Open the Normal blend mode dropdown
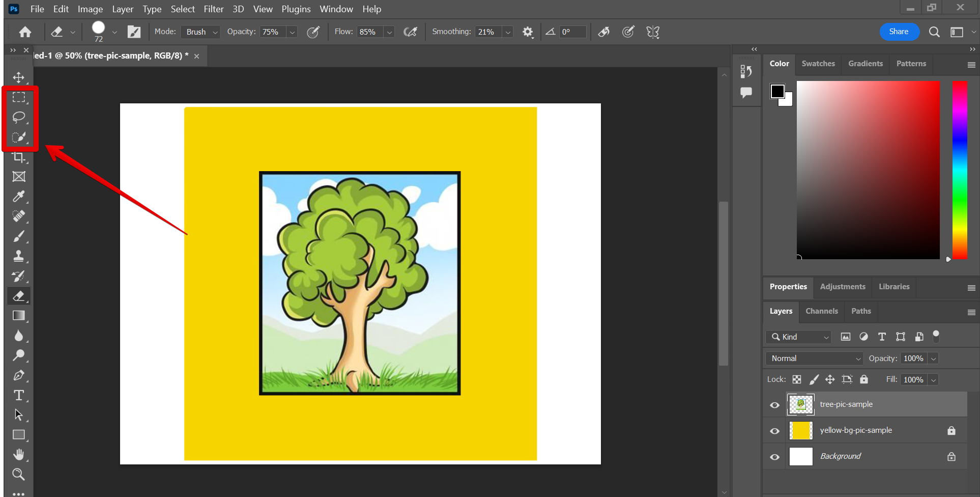Image resolution: width=980 pixels, height=497 pixels. (x=814, y=358)
